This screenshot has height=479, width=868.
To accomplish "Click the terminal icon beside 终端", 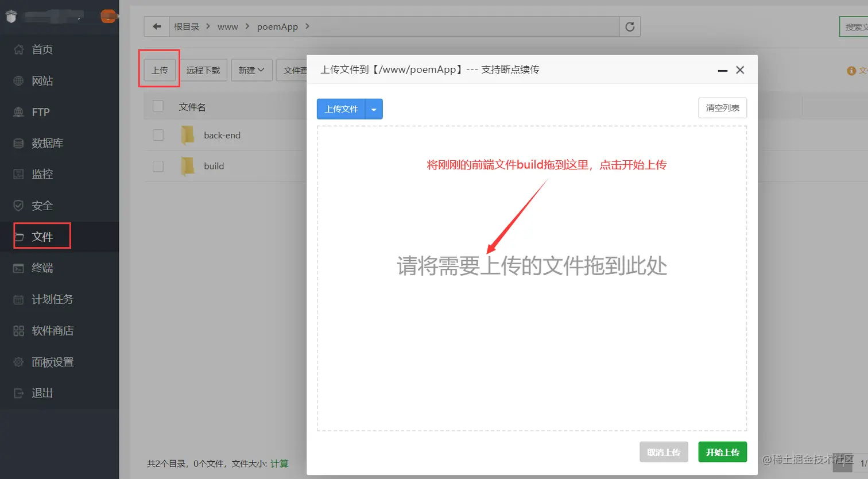I will click(x=18, y=268).
